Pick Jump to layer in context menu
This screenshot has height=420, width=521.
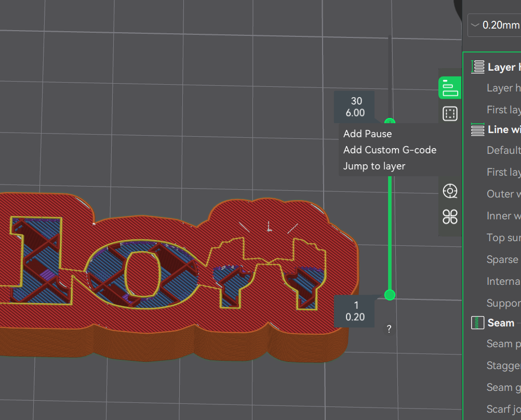point(374,166)
